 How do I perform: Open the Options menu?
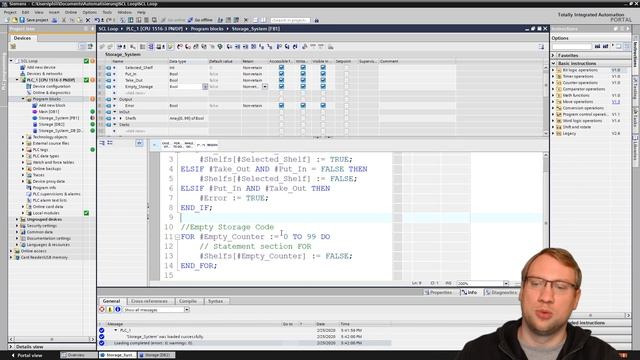(89, 12)
